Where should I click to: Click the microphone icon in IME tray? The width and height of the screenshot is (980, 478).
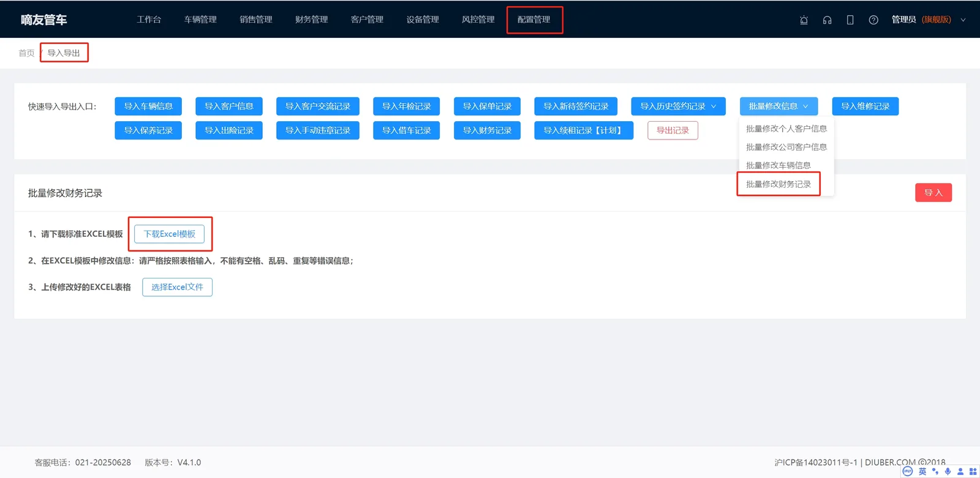(948, 471)
